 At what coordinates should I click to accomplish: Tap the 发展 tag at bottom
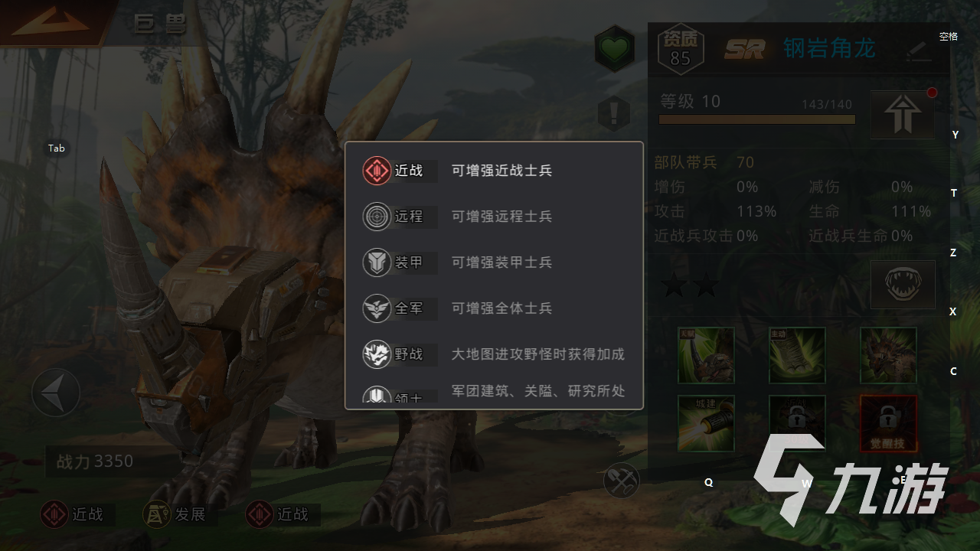(x=175, y=515)
